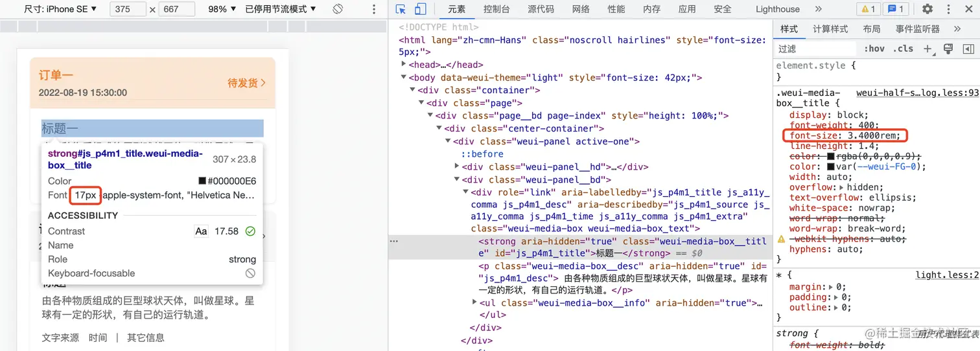Viewport: 980px width, 351px height.
Task: Collapse the weui-panel__bd div node
Action: [x=458, y=179]
